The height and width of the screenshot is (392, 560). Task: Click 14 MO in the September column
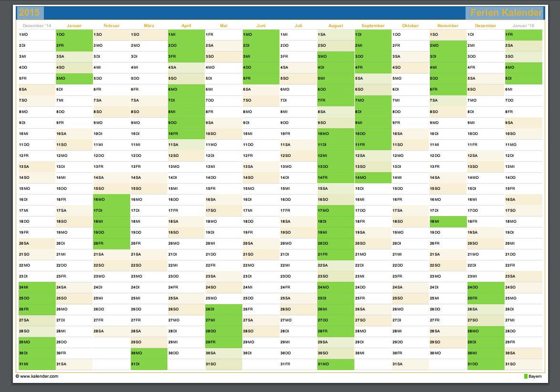(x=373, y=177)
